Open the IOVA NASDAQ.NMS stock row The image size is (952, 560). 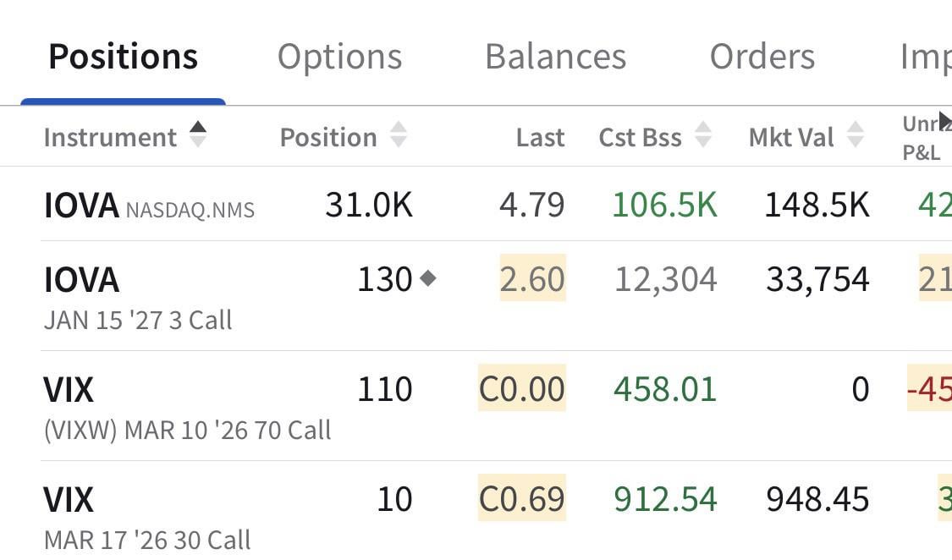pos(148,206)
